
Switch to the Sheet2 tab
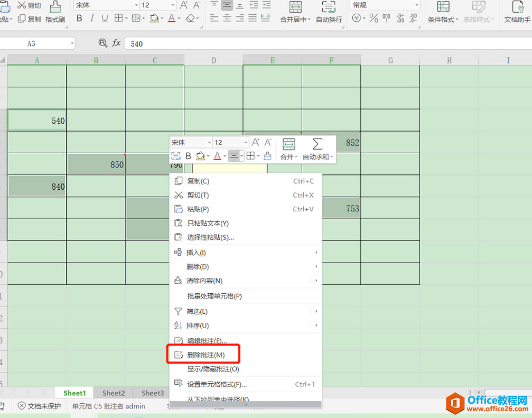[x=113, y=393]
